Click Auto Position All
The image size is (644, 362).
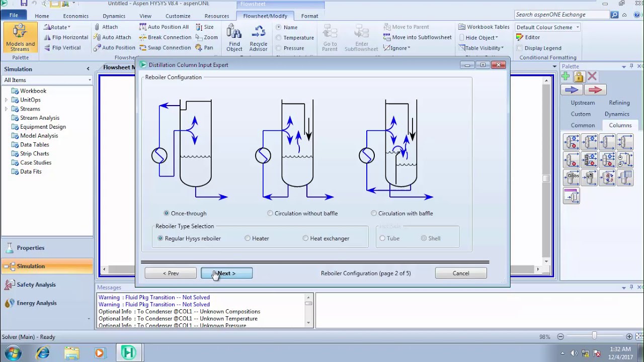point(164,27)
